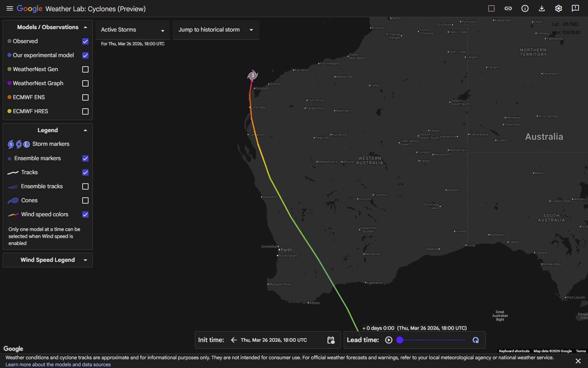Click the Port Lincoln map label
The height and width of the screenshot is (368, 588).
point(575,298)
